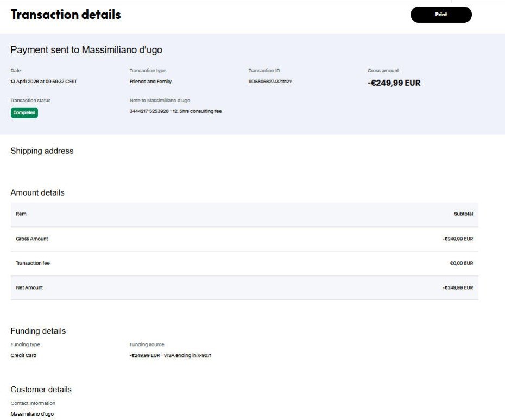Click the Transaction details page title
Image resolution: width=505 pixels, height=420 pixels.
tap(66, 15)
